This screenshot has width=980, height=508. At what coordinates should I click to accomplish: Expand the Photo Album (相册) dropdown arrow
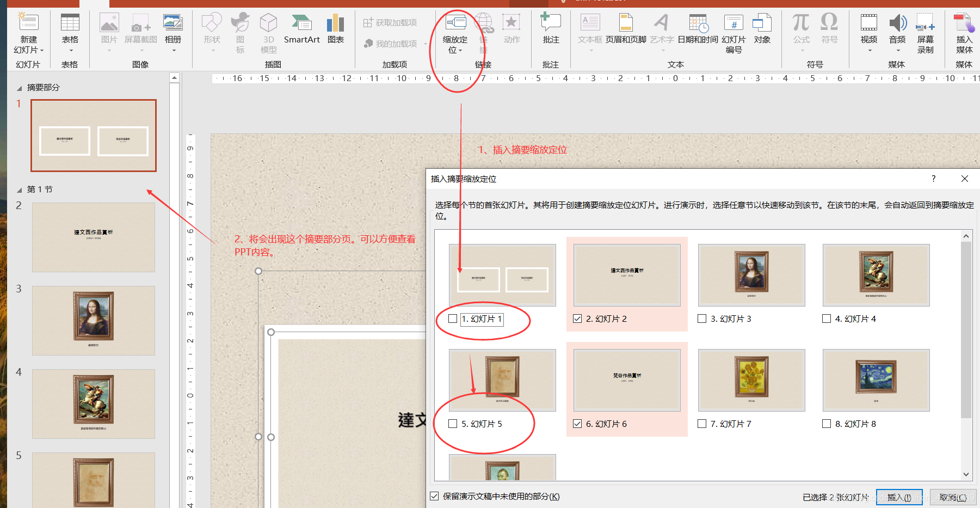pyautogui.click(x=174, y=51)
